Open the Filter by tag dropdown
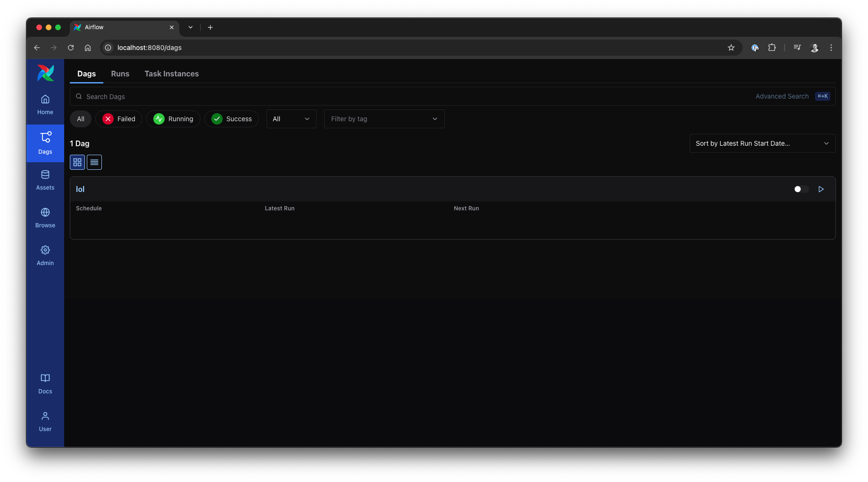868x482 pixels. (384, 119)
